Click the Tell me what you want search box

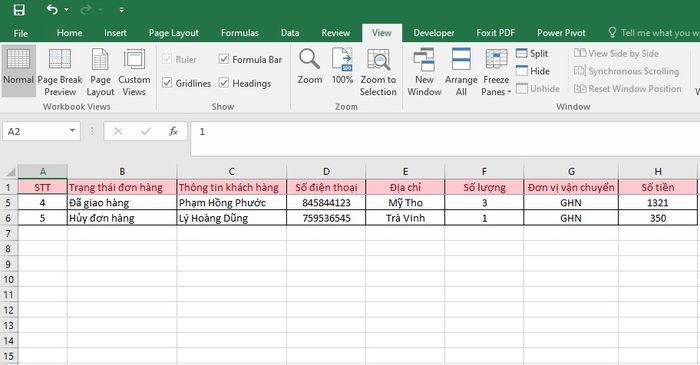654,33
